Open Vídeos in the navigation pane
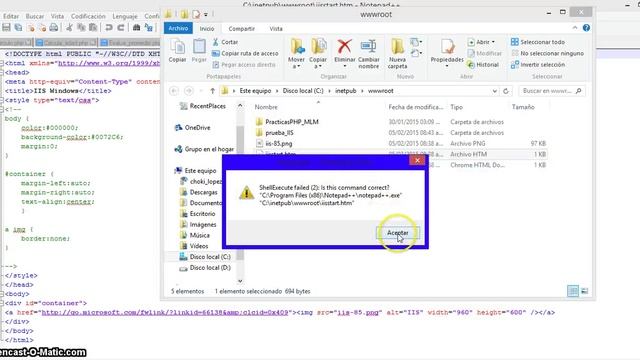Viewport: 640px width, 360px height. pyautogui.click(x=199, y=246)
